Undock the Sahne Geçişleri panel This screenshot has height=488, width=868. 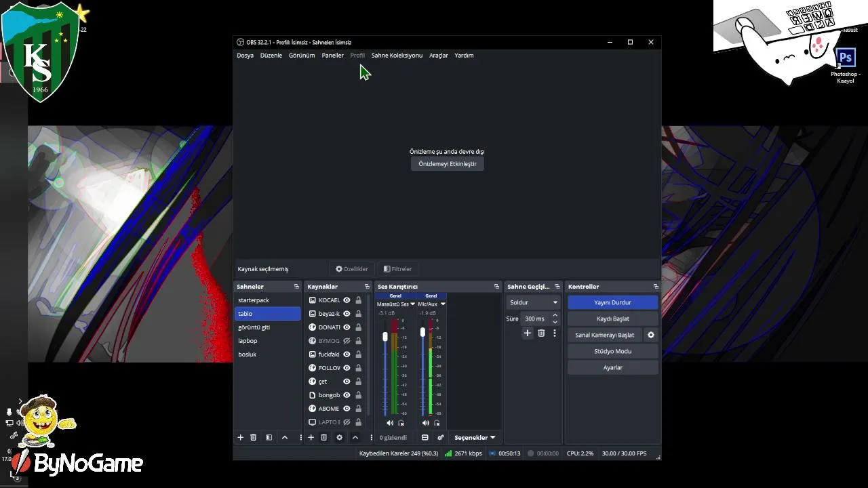(557, 287)
